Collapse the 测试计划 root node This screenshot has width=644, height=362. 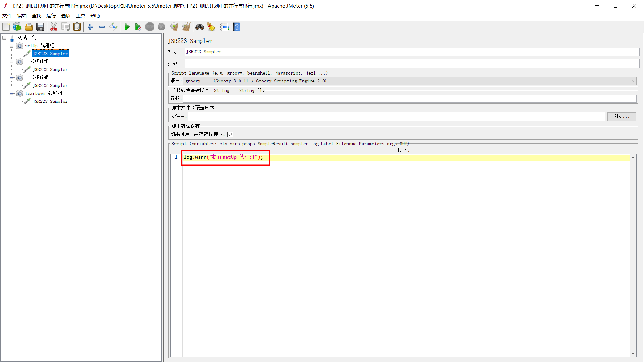pyautogui.click(x=4, y=38)
